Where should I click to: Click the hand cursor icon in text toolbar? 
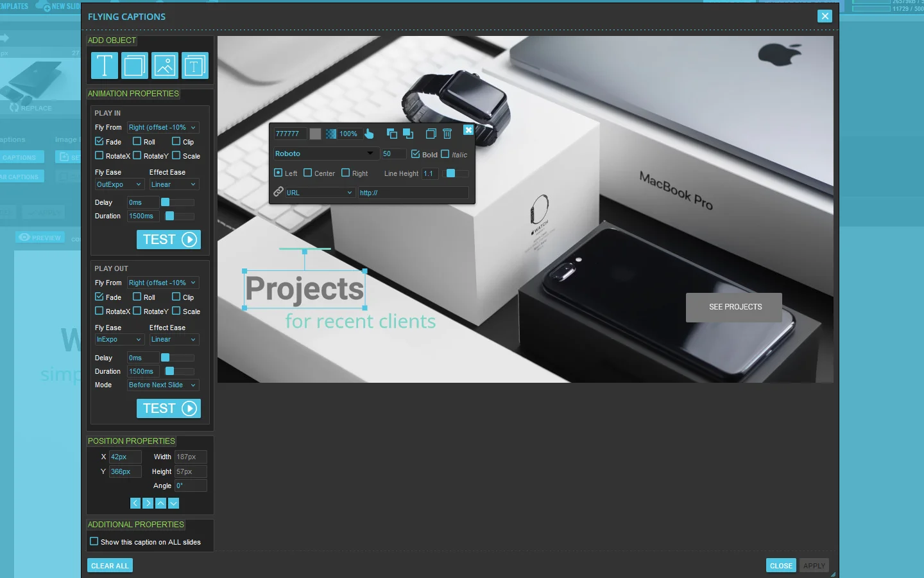click(370, 134)
